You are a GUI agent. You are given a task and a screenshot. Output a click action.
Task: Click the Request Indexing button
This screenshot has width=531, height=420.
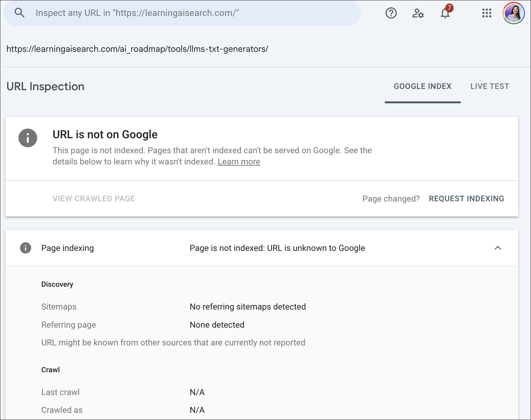pyautogui.click(x=466, y=199)
